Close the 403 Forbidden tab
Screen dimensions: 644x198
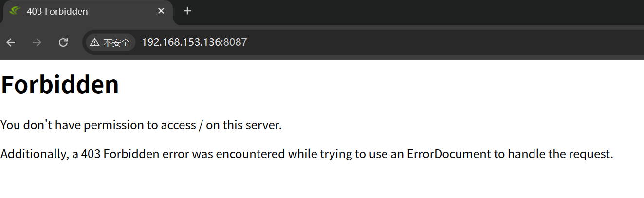click(161, 11)
